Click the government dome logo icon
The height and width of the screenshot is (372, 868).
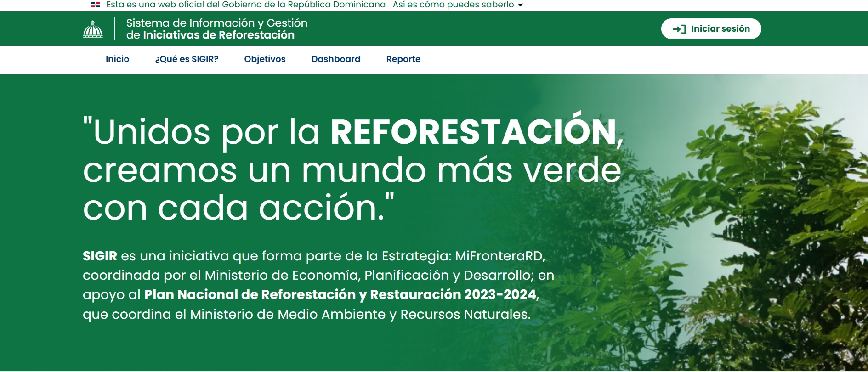pos(93,29)
